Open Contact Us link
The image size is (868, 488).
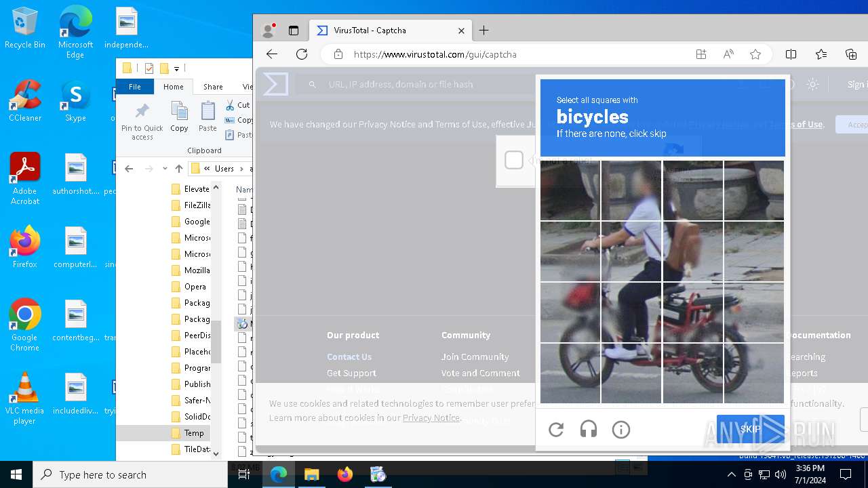tap(349, 357)
